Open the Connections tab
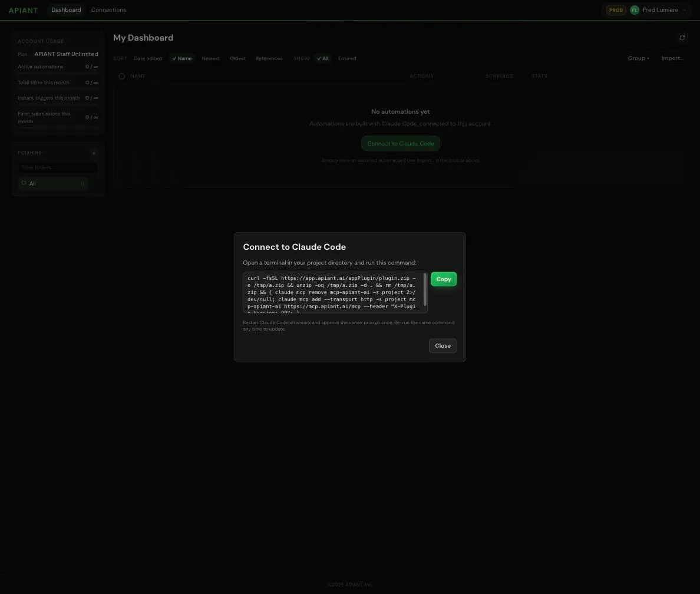 [x=108, y=10]
